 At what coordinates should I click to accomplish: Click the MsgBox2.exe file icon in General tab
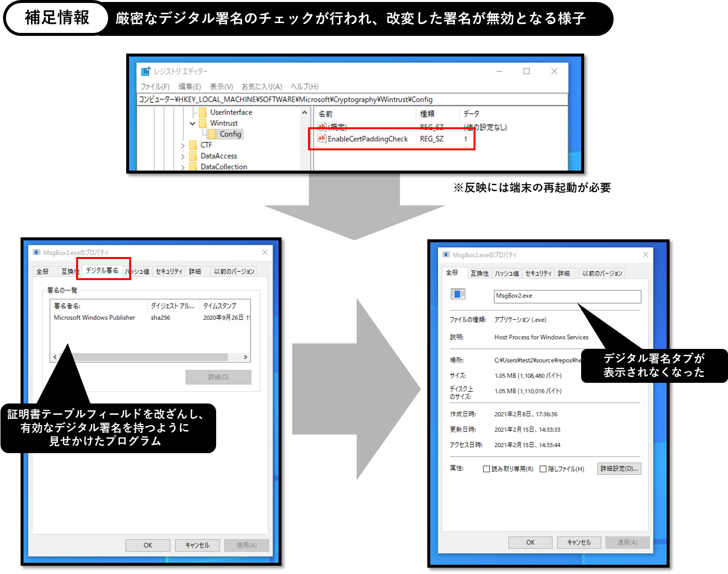457,294
